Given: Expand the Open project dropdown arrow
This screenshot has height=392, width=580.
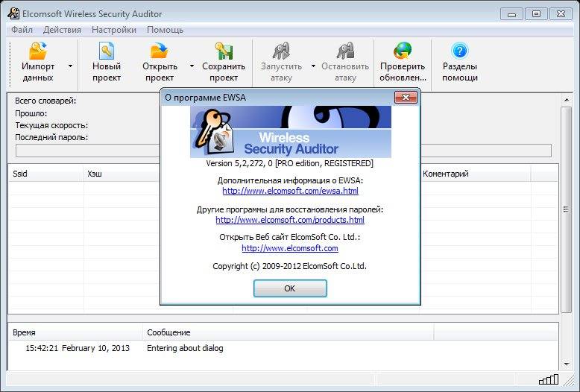Looking at the screenshot, I should (x=192, y=66).
